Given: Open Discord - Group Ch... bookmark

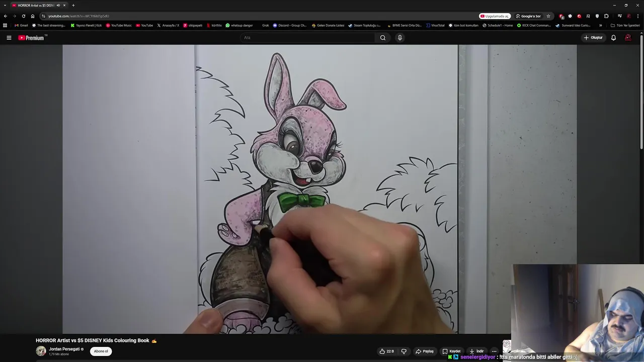Looking at the screenshot, I should [x=290, y=25].
